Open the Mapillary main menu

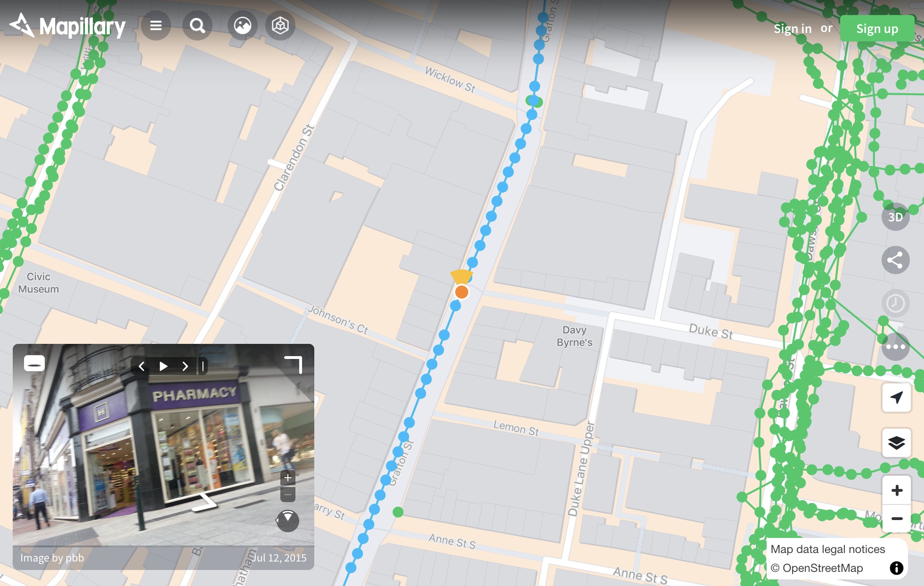[156, 25]
